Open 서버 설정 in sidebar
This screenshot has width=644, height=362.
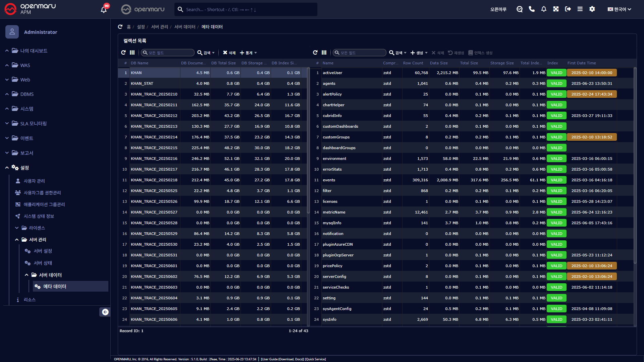coord(43,251)
